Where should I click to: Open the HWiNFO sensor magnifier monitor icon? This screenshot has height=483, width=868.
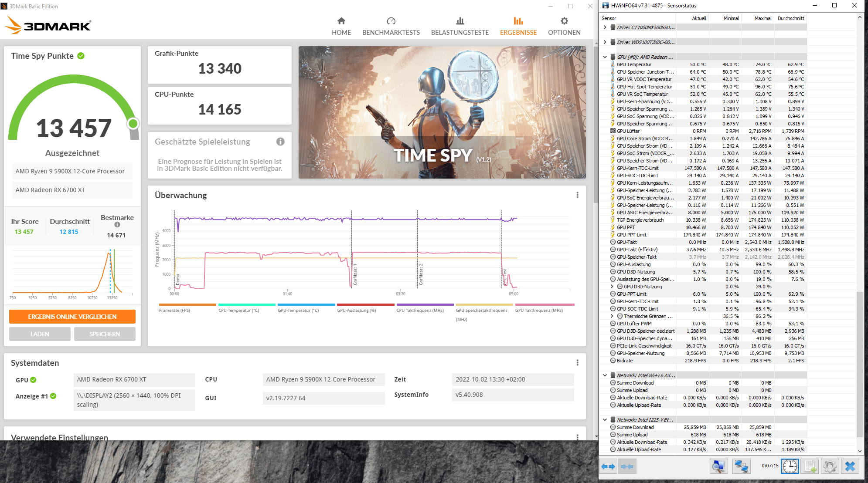(718, 466)
